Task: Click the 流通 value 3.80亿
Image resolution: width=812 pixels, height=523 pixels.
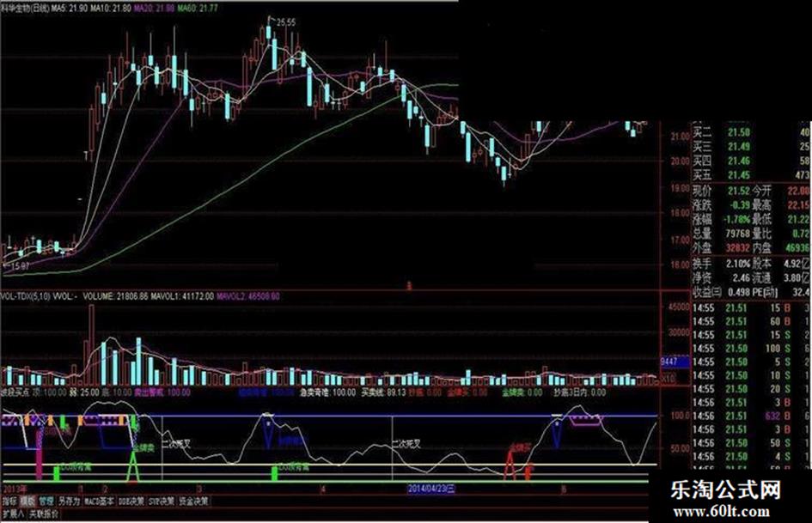Action: [x=797, y=278]
